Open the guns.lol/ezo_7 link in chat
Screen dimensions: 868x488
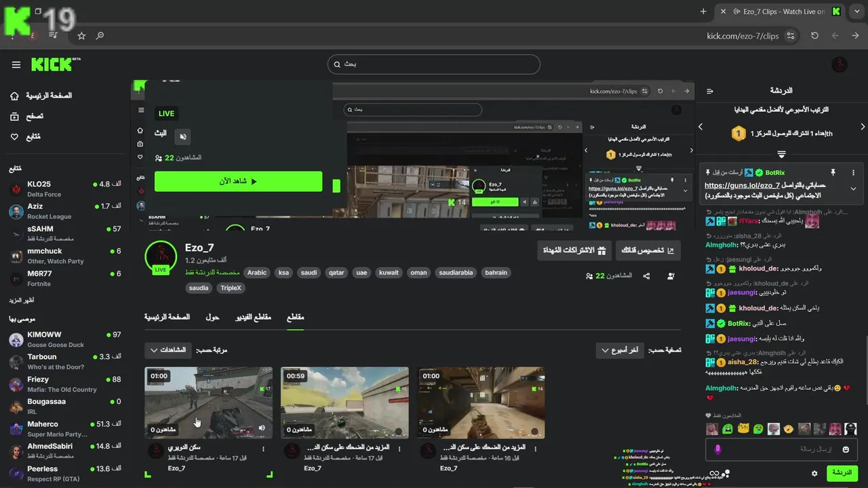tap(742, 186)
